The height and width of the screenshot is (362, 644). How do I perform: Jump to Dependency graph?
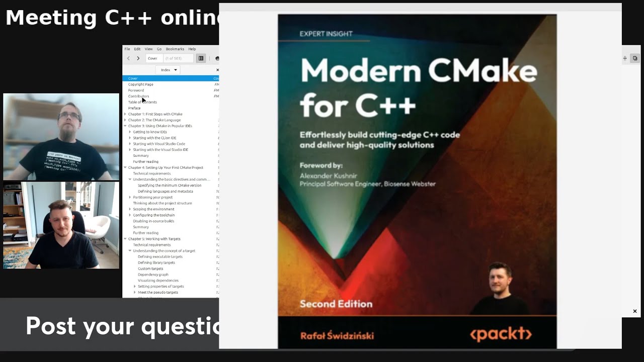click(153, 275)
